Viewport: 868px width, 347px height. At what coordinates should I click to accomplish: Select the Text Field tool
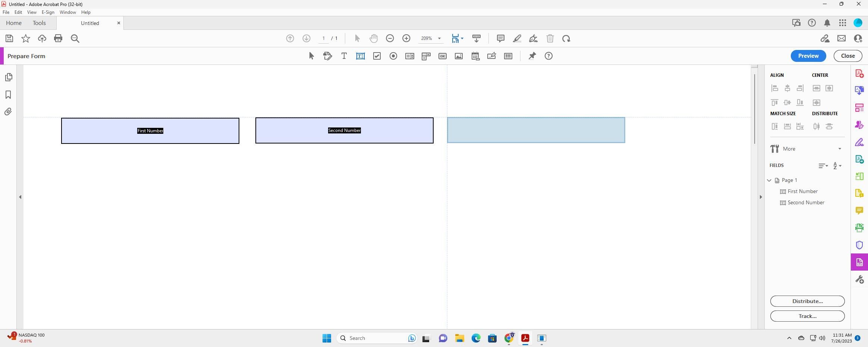point(360,56)
